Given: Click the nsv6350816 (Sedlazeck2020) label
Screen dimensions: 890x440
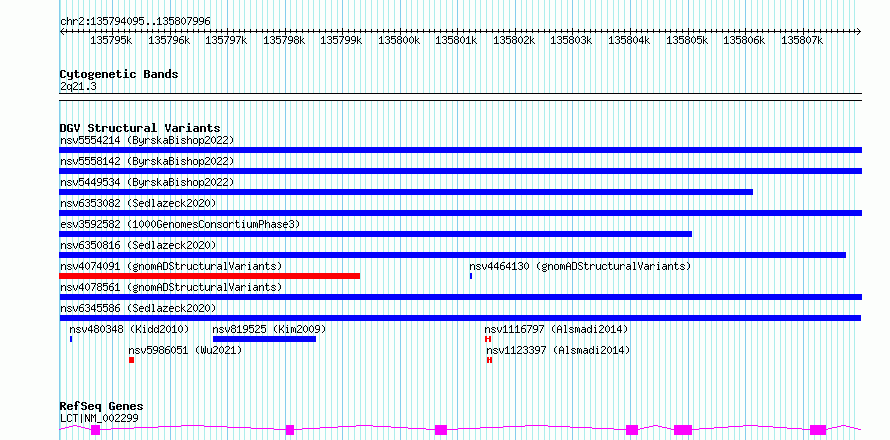Looking at the screenshot, I should coord(138,245).
